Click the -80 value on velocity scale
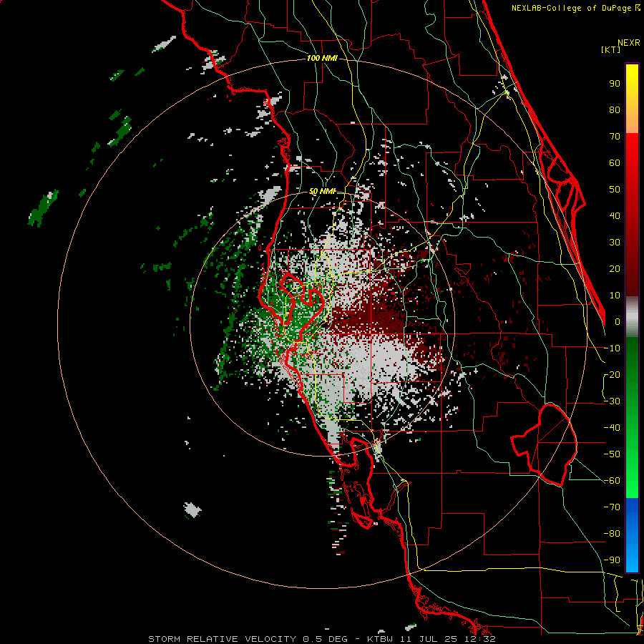 pyautogui.click(x=612, y=534)
